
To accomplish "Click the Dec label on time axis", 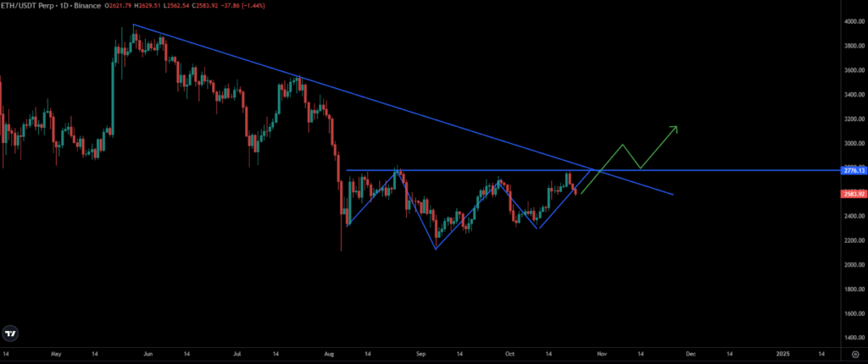I will (x=690, y=354).
